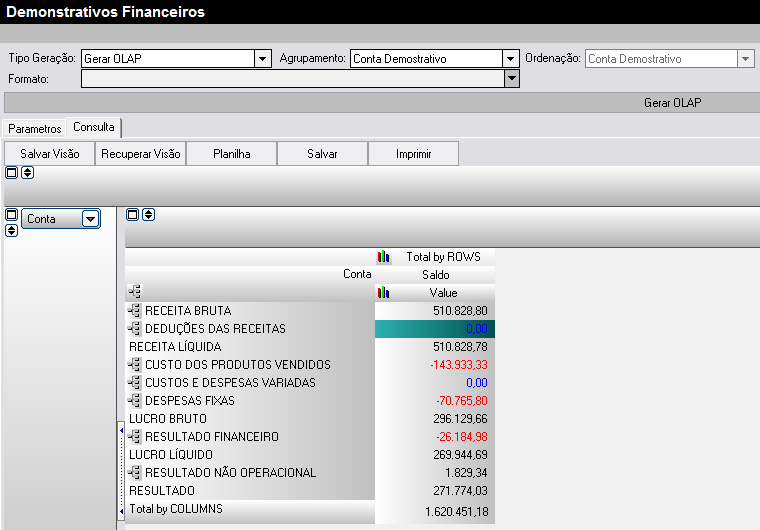Click the upper splitter arrow on the vertical divider
This screenshot has width=760, height=530.
pos(121,430)
